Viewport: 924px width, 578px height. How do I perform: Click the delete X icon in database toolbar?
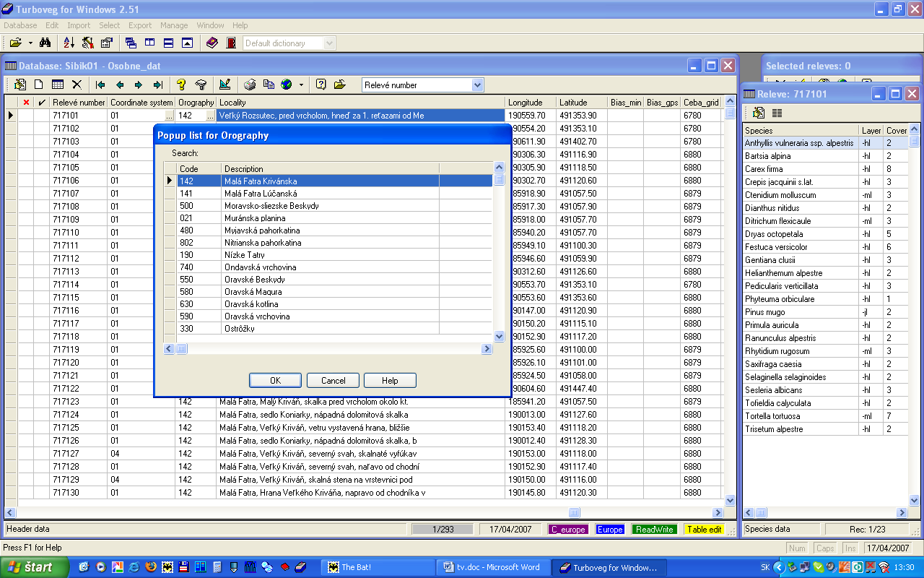click(x=77, y=85)
